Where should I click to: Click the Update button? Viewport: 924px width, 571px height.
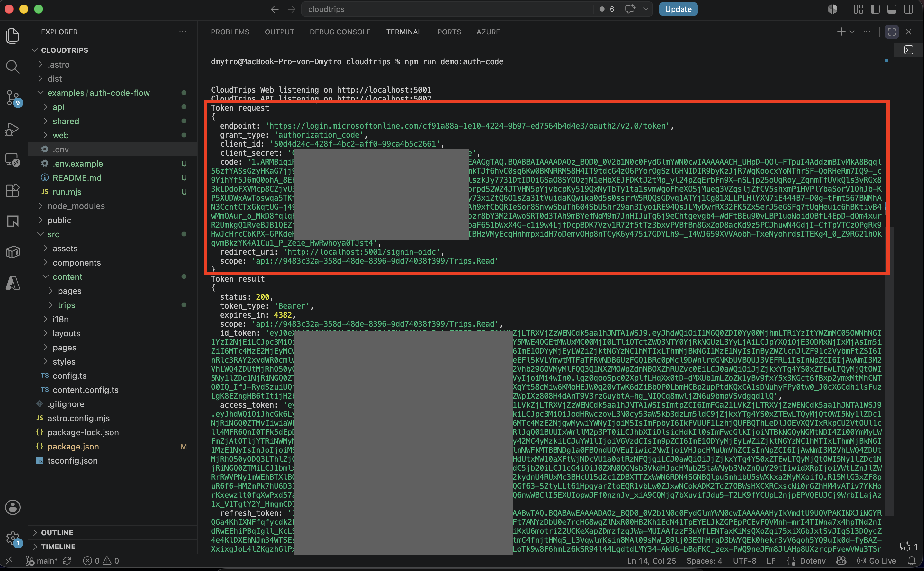coord(678,9)
